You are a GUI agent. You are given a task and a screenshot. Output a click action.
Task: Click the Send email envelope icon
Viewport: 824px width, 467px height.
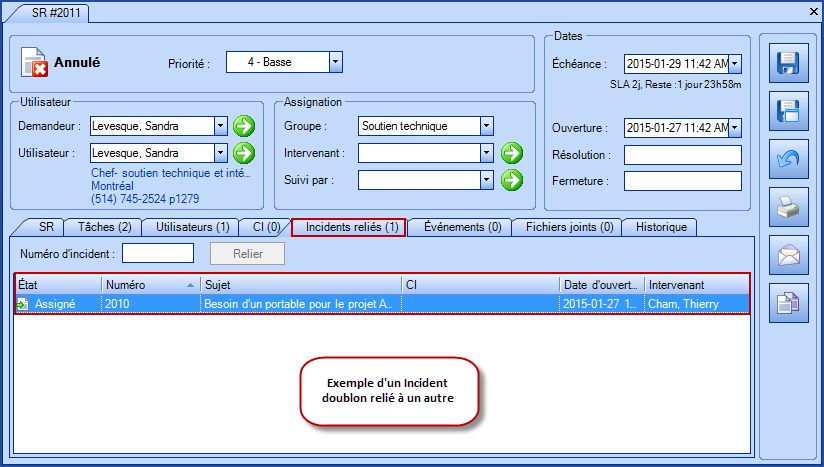788,256
